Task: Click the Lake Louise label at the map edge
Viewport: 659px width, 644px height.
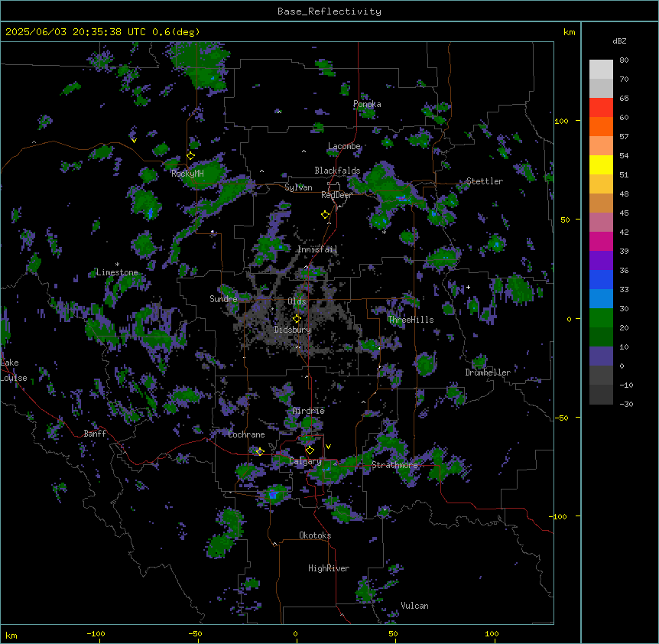Action: [x=14, y=370]
